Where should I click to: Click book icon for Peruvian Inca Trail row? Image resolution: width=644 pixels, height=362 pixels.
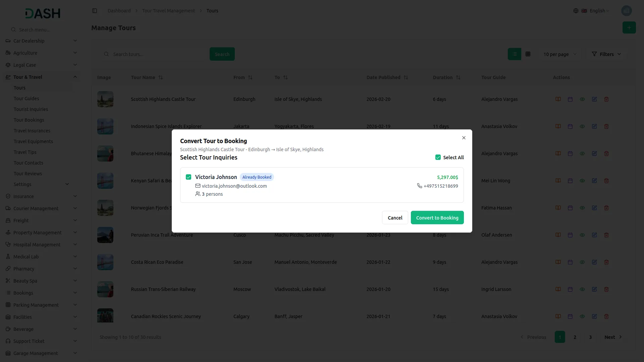pos(558,235)
